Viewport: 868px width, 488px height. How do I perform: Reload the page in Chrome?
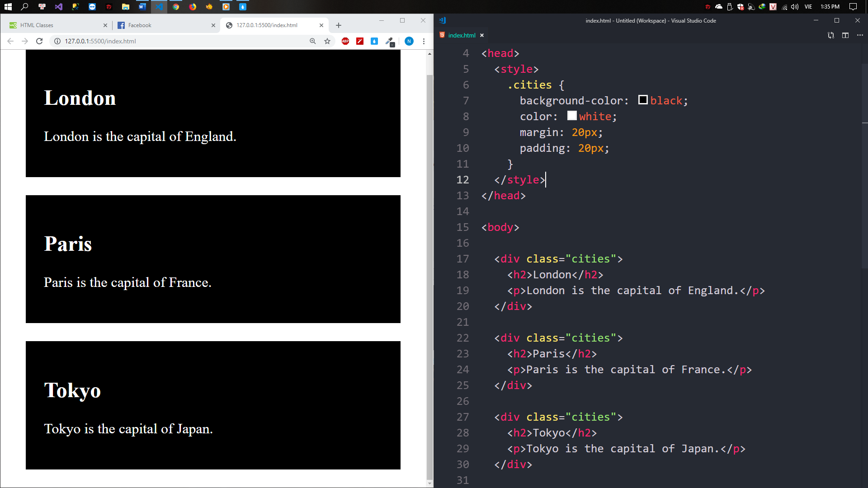point(39,41)
